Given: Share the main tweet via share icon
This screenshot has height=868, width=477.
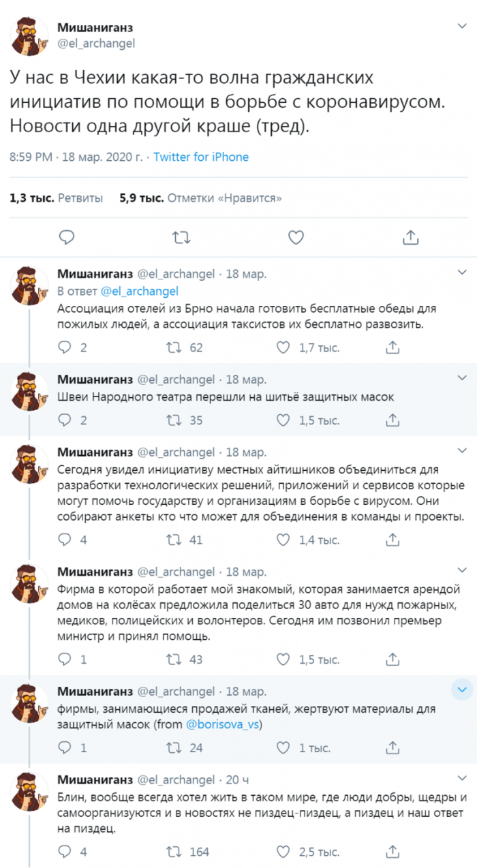Looking at the screenshot, I should 410,237.
